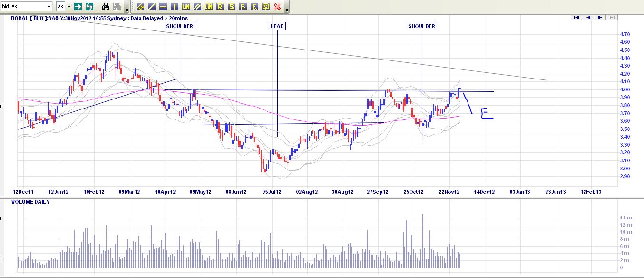Image resolution: width=644 pixels, height=278 pixels.
Task: Click the greyed jump-to-last button
Action: click(612, 18)
